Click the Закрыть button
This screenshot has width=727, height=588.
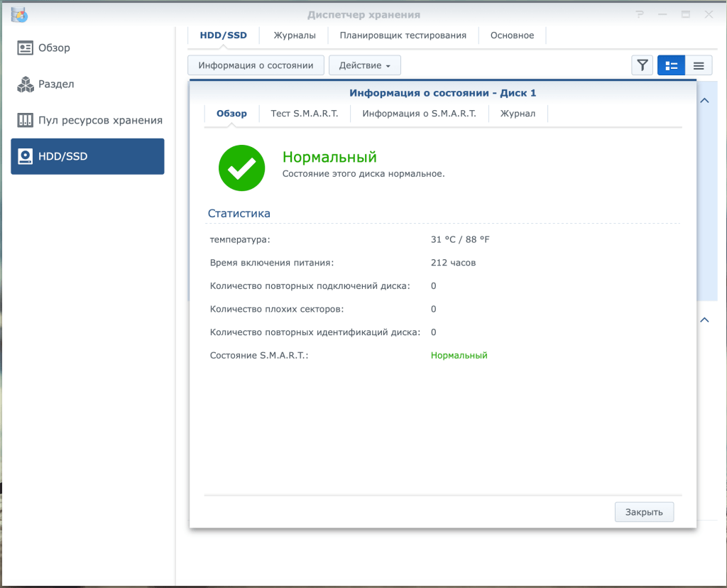(x=644, y=512)
